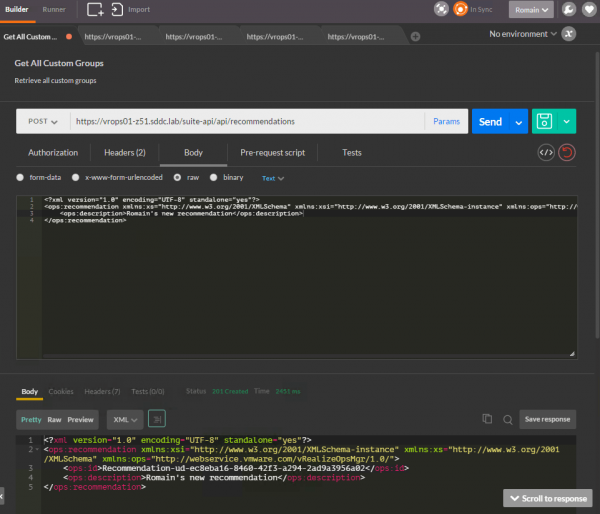Select the binary radio button
600x514 pixels.
[214, 178]
